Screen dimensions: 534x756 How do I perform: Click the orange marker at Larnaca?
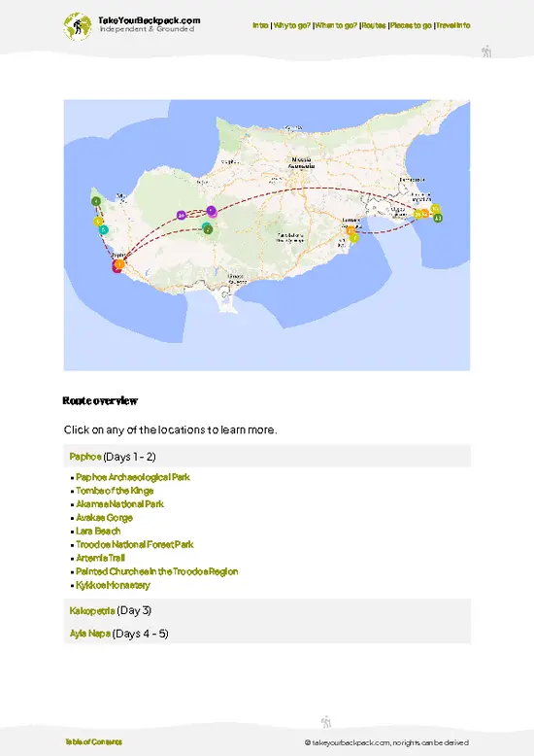pyautogui.click(x=350, y=231)
